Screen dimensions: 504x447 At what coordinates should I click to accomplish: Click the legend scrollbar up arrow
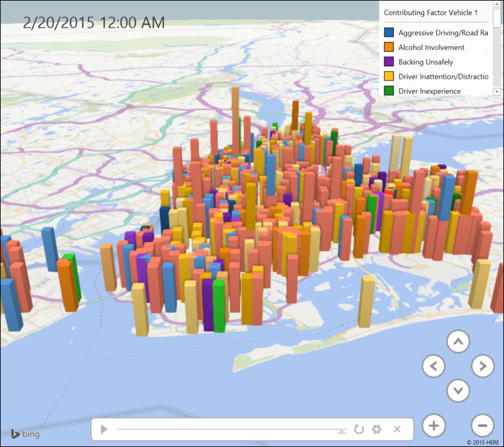pos(496,4)
